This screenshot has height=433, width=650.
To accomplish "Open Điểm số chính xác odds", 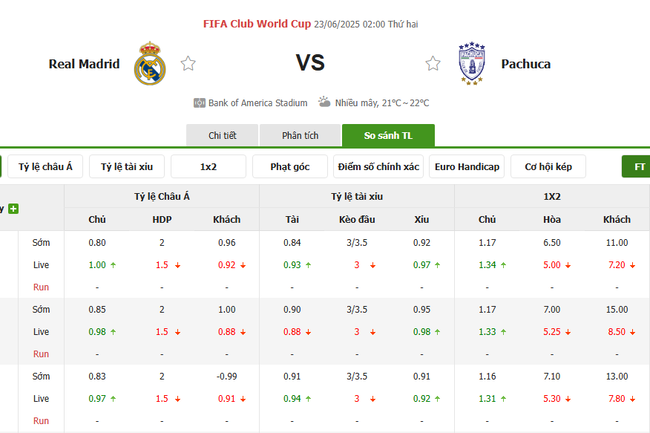I will click(x=379, y=167).
